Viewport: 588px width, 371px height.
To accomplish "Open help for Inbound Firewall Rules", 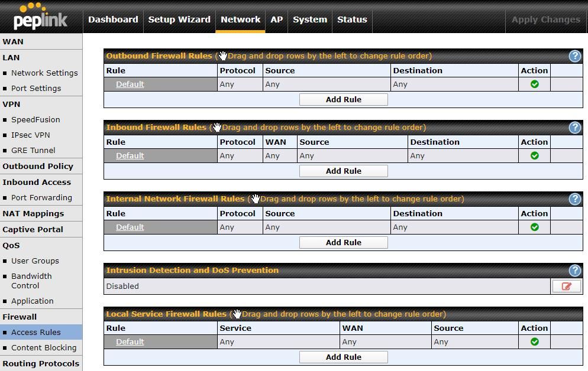I will tap(574, 127).
